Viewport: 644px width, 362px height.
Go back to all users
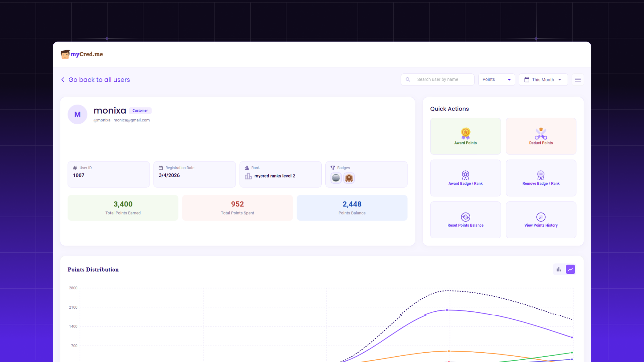99,80
